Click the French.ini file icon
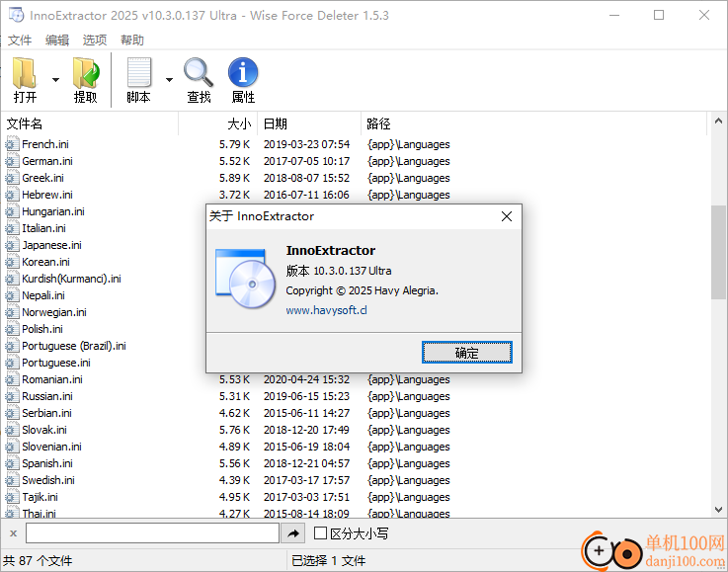 click(x=12, y=144)
